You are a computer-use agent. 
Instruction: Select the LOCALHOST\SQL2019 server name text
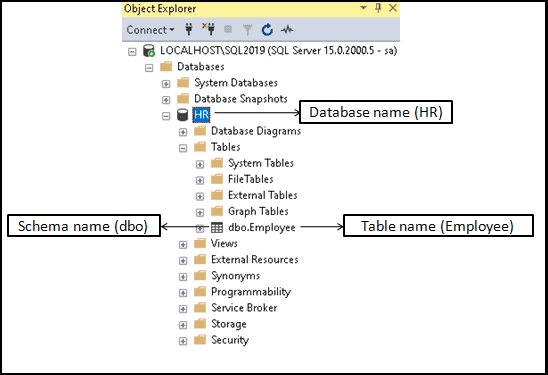point(279,51)
